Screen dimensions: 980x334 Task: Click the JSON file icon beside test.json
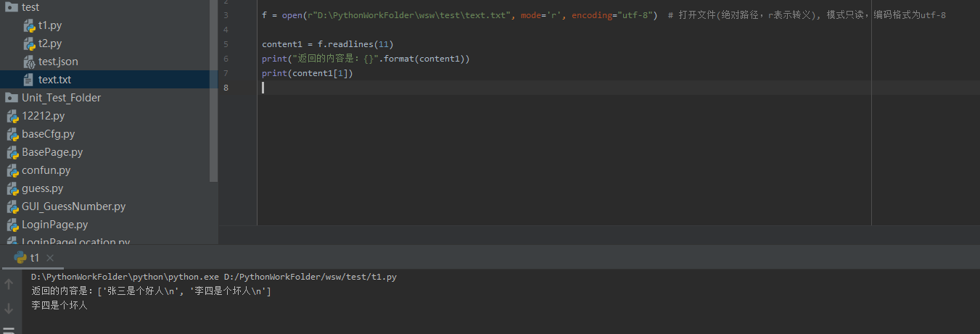click(x=29, y=62)
